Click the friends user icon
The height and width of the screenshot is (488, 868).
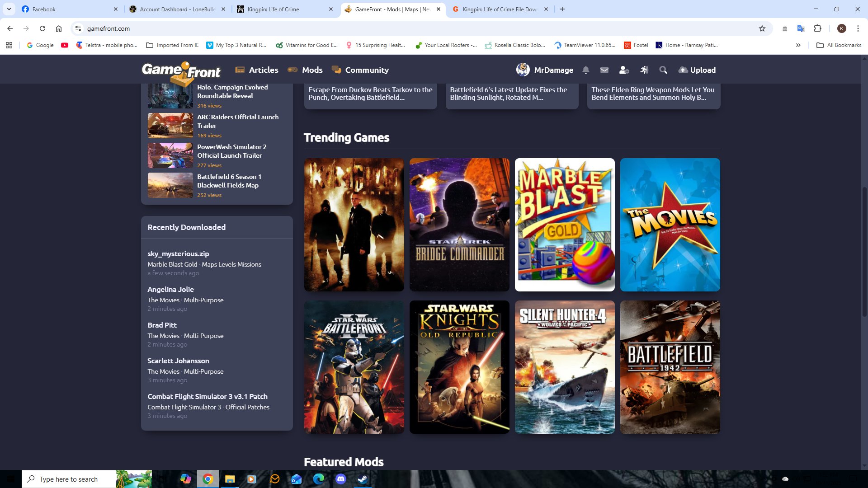624,70
